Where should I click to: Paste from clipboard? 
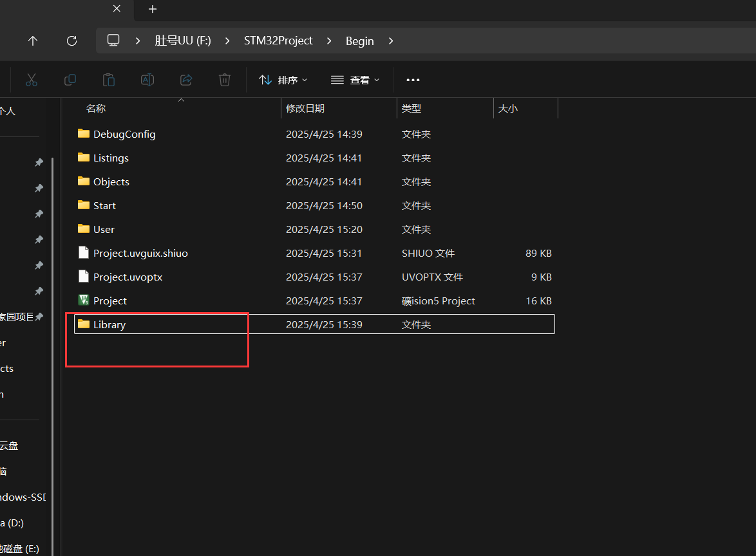point(109,80)
